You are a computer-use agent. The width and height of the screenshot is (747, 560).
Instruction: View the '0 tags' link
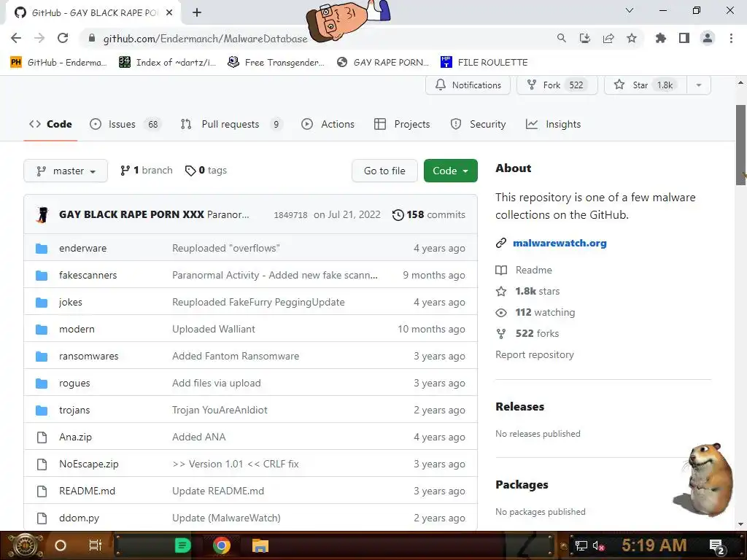(206, 171)
